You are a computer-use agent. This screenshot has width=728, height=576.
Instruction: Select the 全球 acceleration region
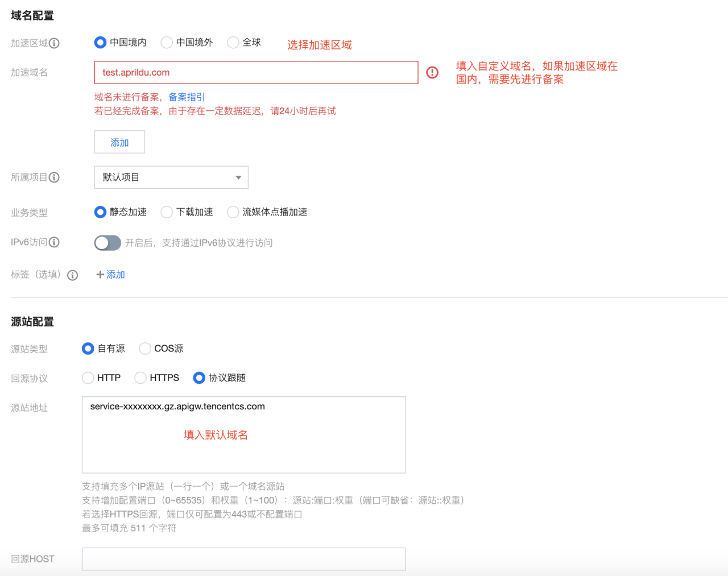point(233,42)
